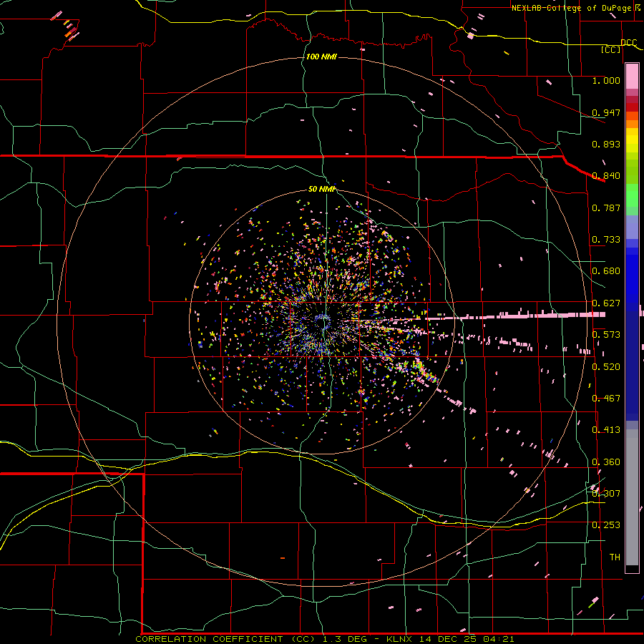Pick the light pink segment of color bar

[x=632, y=76]
